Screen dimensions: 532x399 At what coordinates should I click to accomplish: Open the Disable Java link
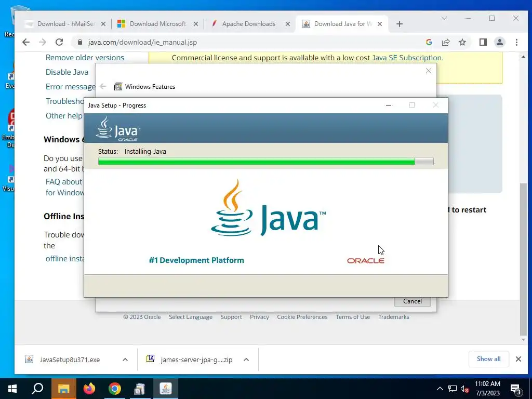click(67, 72)
